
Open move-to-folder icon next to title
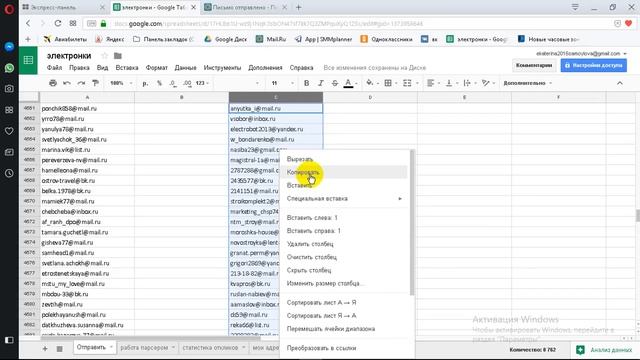coord(118,56)
